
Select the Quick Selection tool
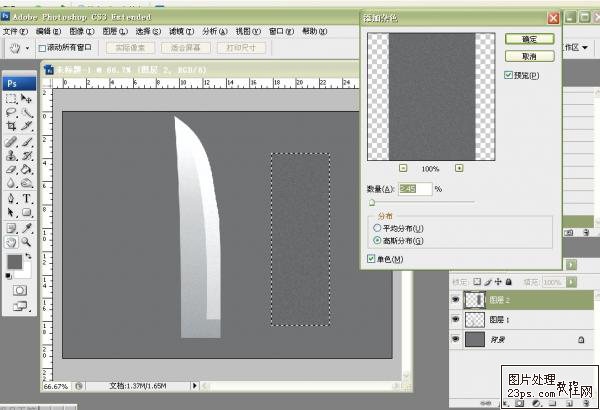(26, 113)
